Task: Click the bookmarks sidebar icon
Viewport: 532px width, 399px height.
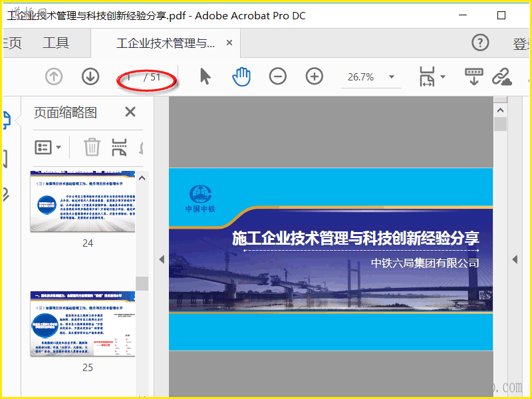Action: [x=5, y=159]
